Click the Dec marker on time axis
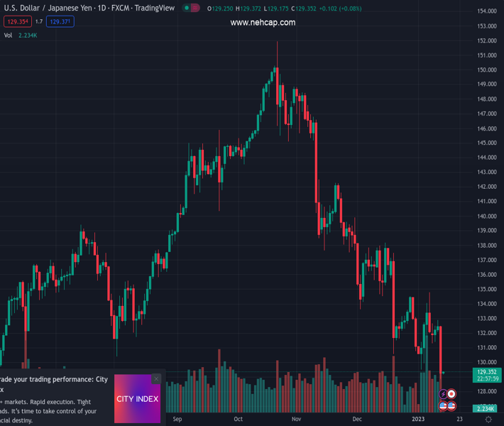 [x=357, y=419]
